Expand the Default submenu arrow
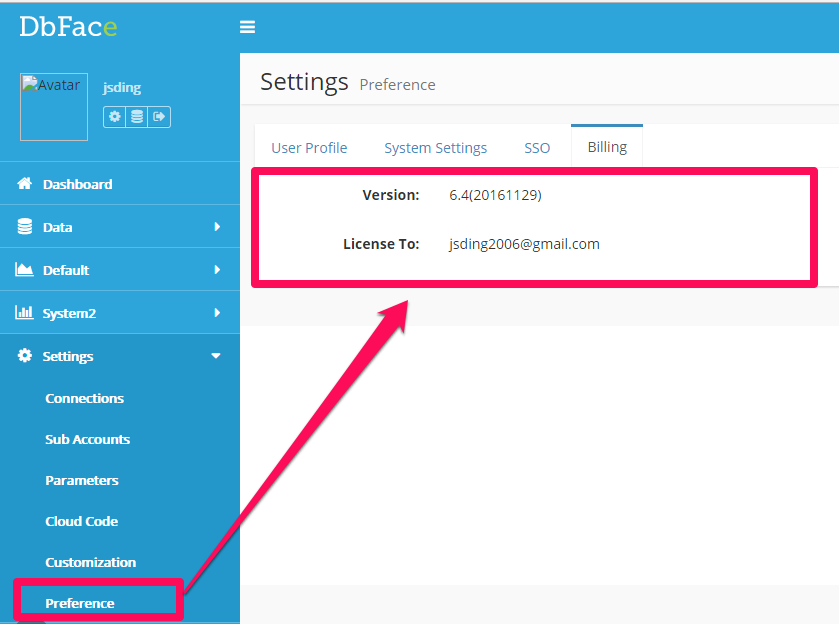839x624 pixels. 217,270
